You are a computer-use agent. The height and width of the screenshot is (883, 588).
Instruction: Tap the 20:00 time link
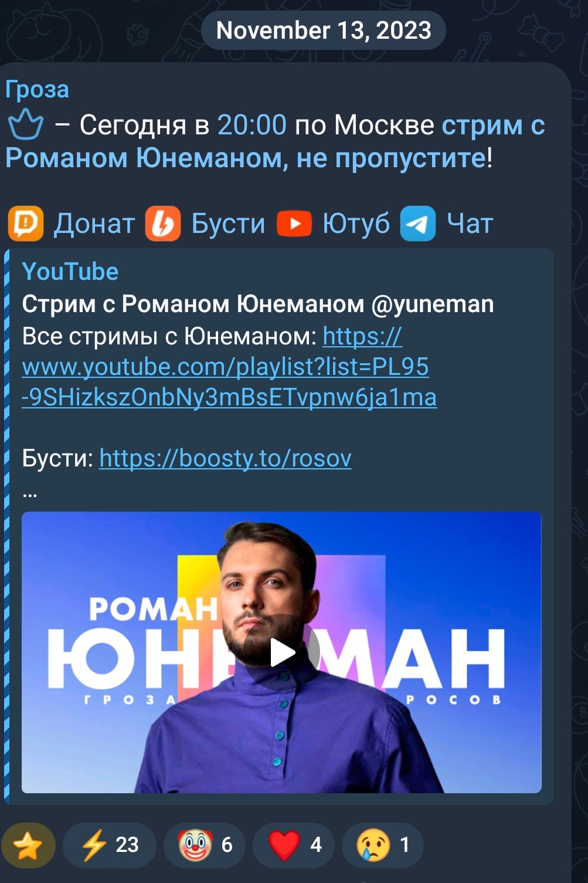coord(252,125)
